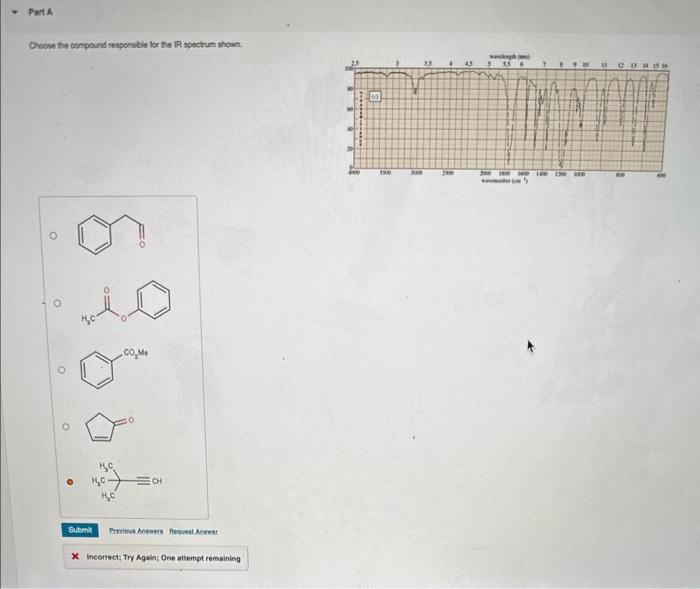Open the Previous Answers link
The image size is (700, 589).
pos(136,531)
